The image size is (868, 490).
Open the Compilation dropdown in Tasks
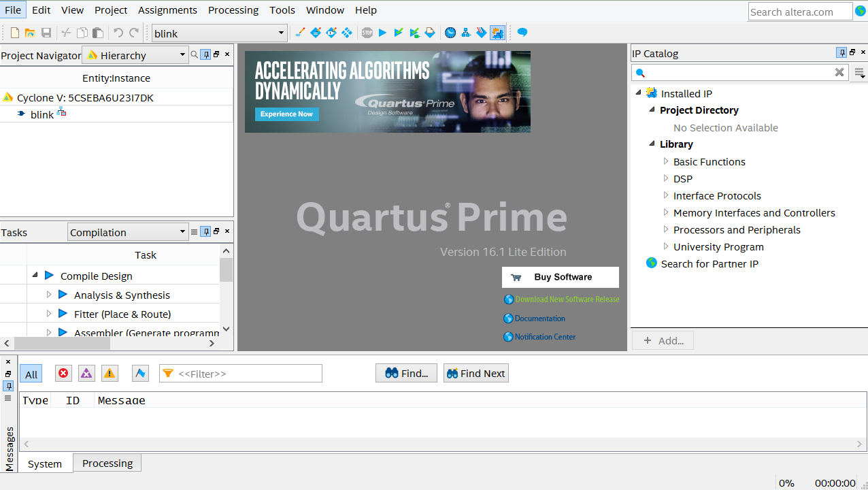coord(128,232)
